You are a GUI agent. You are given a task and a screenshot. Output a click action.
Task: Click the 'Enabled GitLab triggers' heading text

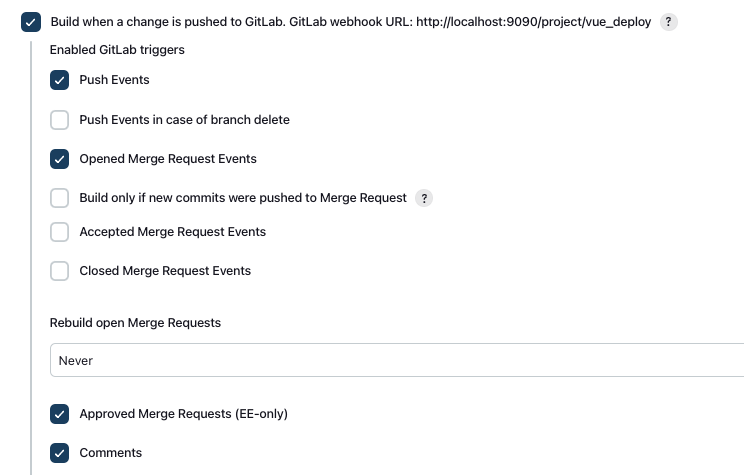[117, 49]
